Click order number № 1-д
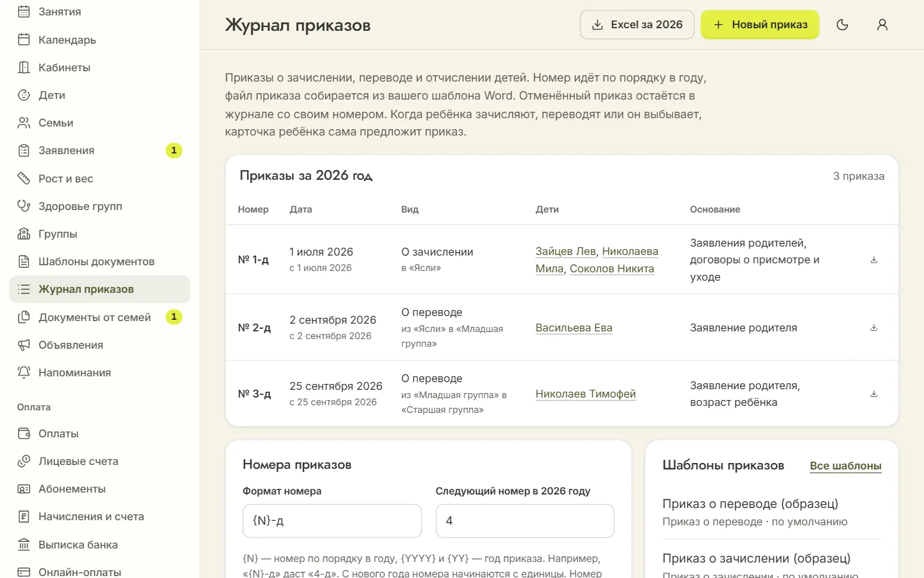Screen dimensions: 924x578 (x=253, y=259)
